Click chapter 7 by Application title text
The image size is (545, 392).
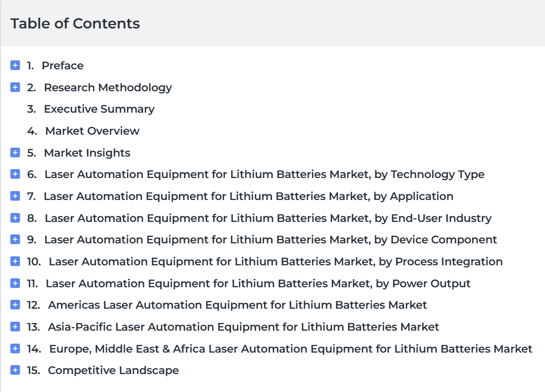pos(248,196)
